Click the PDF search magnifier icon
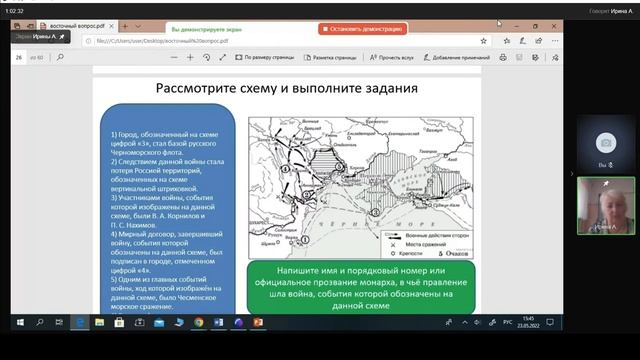 pyautogui.click(x=60, y=57)
